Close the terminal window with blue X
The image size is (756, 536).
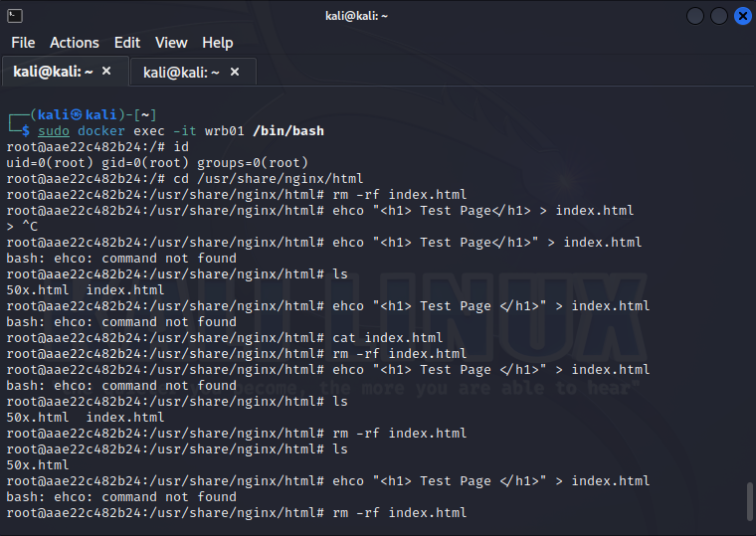point(743,16)
